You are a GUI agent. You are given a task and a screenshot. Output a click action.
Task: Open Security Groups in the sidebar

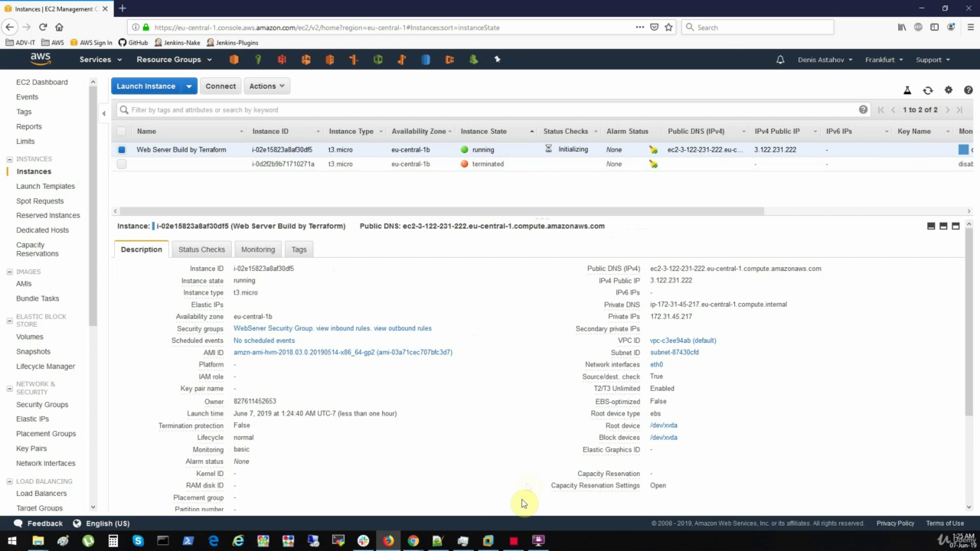pyautogui.click(x=42, y=405)
